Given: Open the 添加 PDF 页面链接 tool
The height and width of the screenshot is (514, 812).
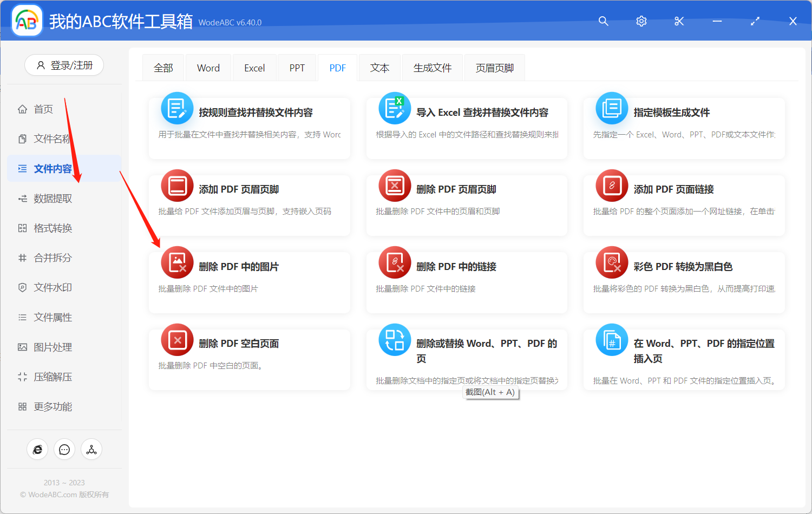Looking at the screenshot, I should (x=676, y=189).
